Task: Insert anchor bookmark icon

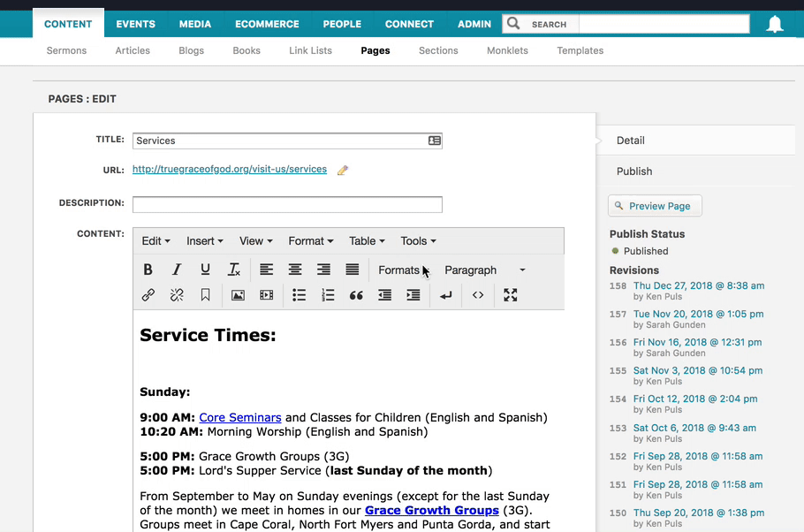Action: coord(205,295)
